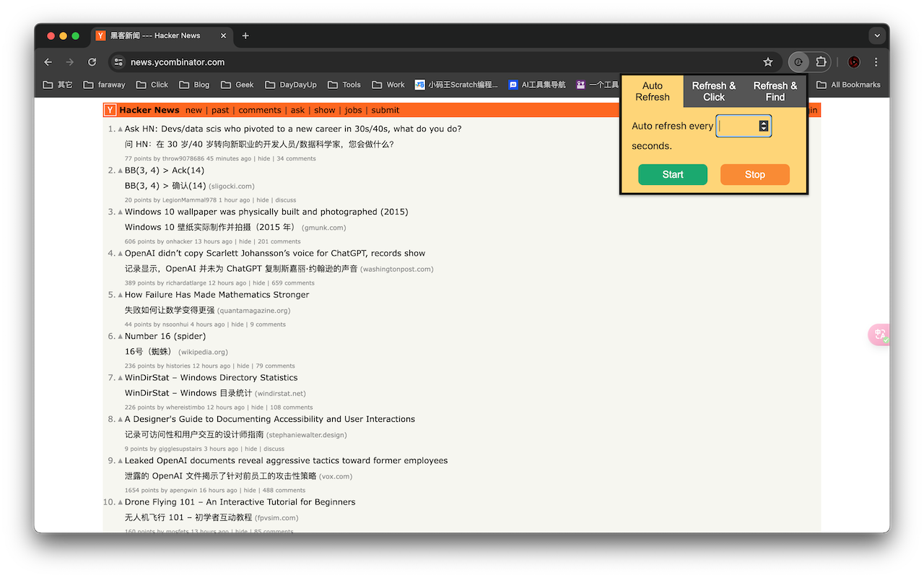Screen dimensions: 924x578
Task: Upvote the Scarlett Johansson voice story
Action: [121, 254]
